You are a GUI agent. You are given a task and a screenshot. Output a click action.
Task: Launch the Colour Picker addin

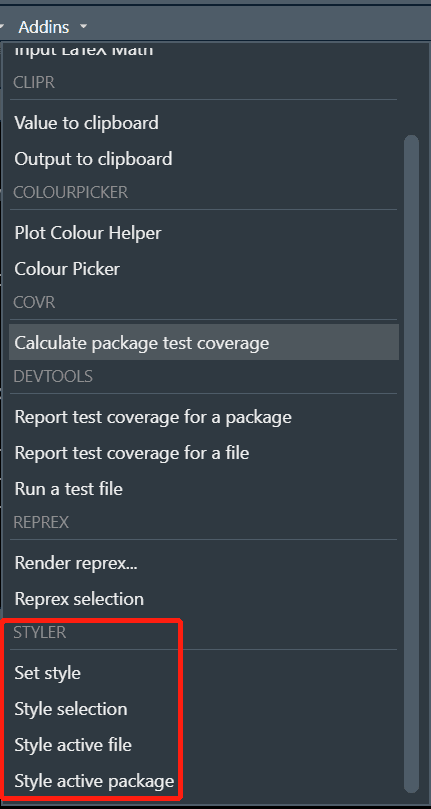tap(204, 269)
